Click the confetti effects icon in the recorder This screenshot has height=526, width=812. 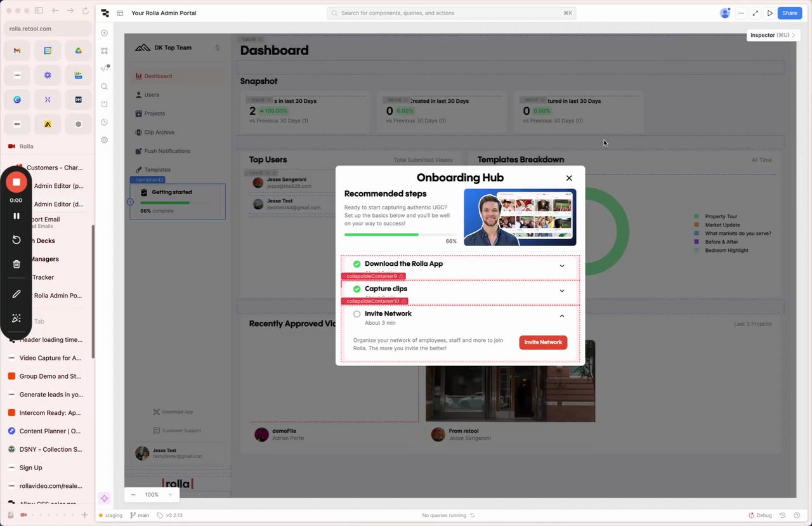tap(16, 318)
